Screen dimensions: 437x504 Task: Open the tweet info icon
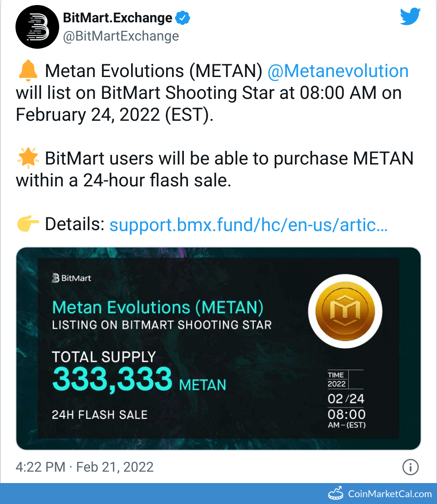(x=411, y=467)
